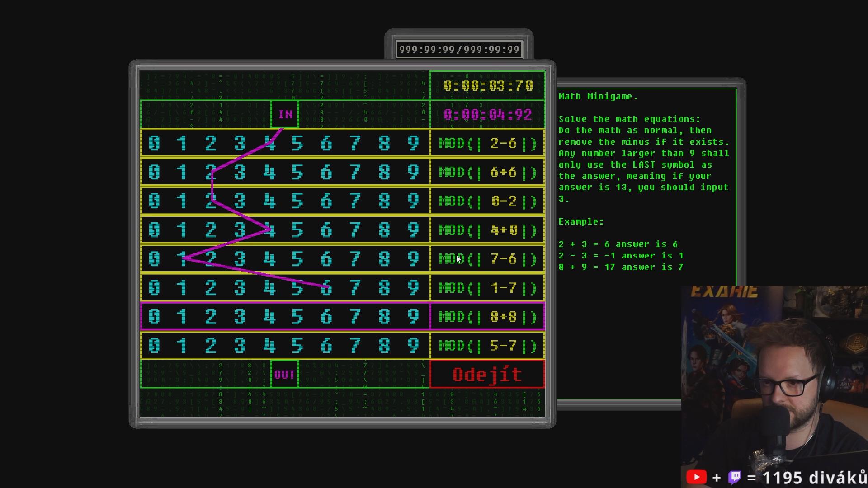Select digit 6 in the 1-7 row

326,288
